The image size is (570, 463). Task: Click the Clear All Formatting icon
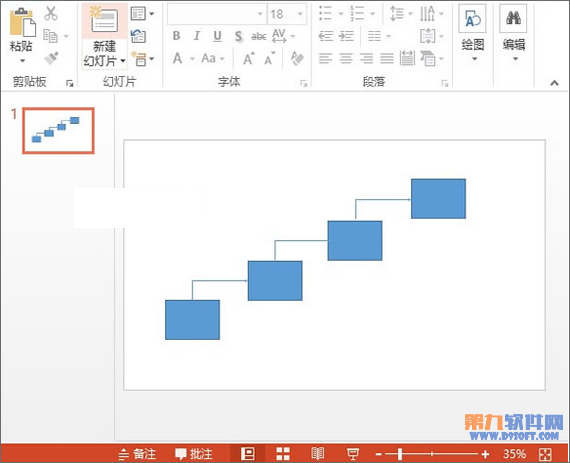pyautogui.click(x=297, y=58)
